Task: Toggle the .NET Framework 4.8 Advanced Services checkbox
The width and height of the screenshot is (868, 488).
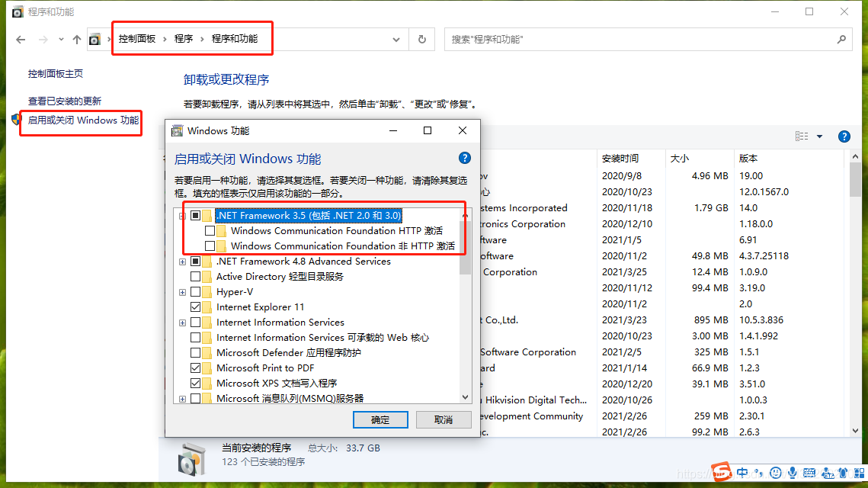Action: coord(195,261)
